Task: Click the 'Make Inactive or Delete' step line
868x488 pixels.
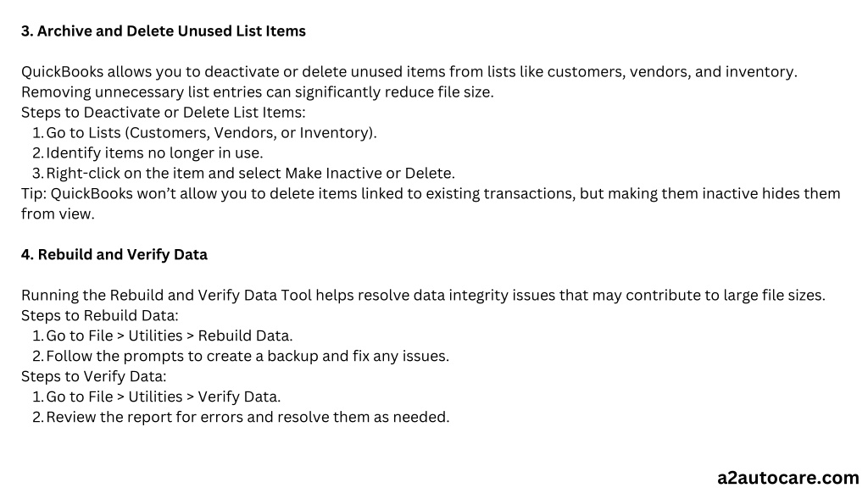Action: pos(250,173)
